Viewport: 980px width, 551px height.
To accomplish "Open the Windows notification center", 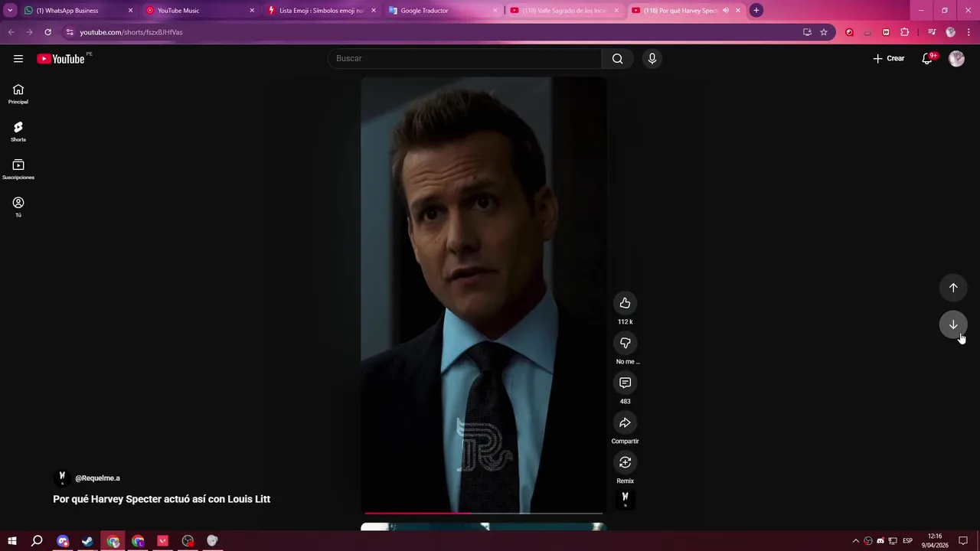I will [x=963, y=541].
